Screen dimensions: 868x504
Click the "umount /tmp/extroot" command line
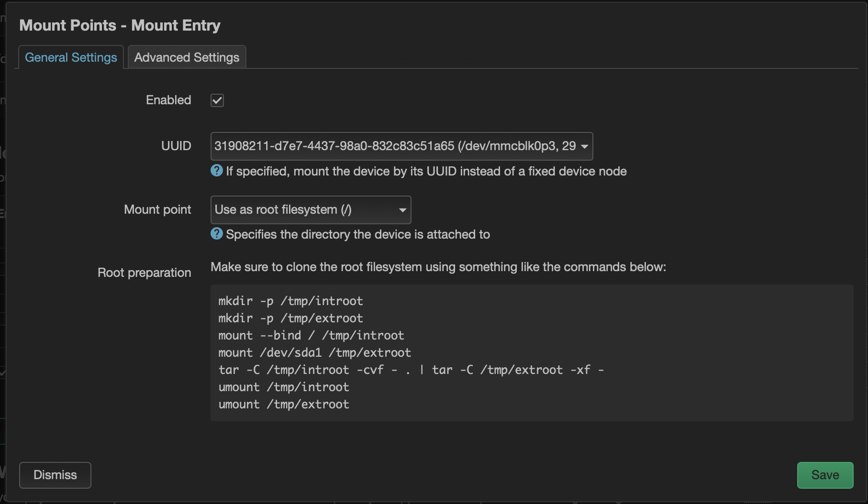click(x=284, y=404)
